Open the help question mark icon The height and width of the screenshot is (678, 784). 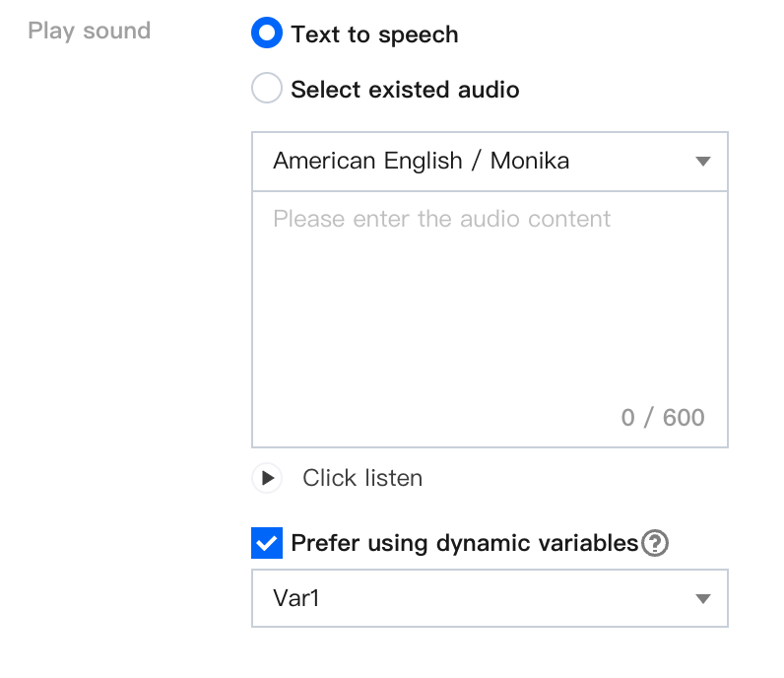tap(655, 543)
